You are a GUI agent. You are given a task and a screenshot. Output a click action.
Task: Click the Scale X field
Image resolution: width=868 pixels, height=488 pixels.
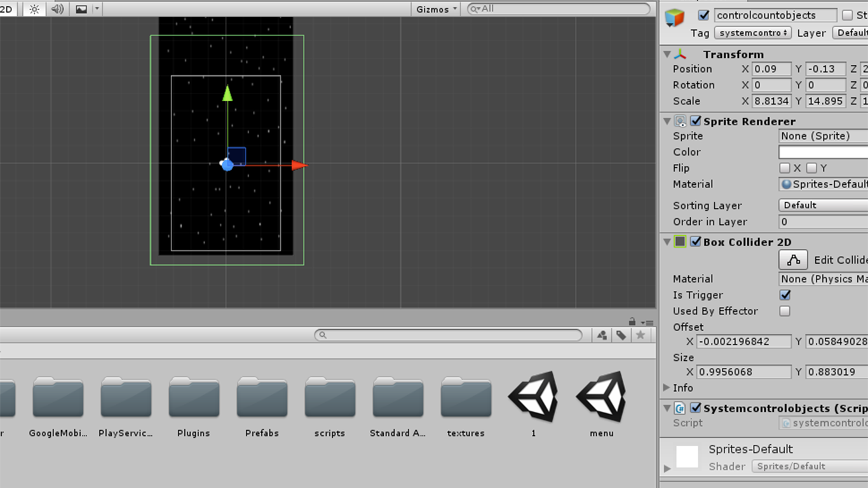(x=772, y=101)
